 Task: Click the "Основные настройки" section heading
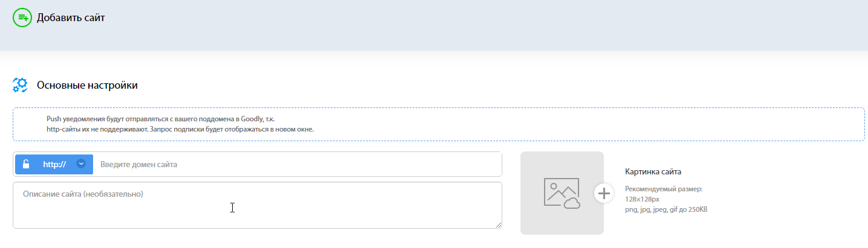click(x=88, y=85)
